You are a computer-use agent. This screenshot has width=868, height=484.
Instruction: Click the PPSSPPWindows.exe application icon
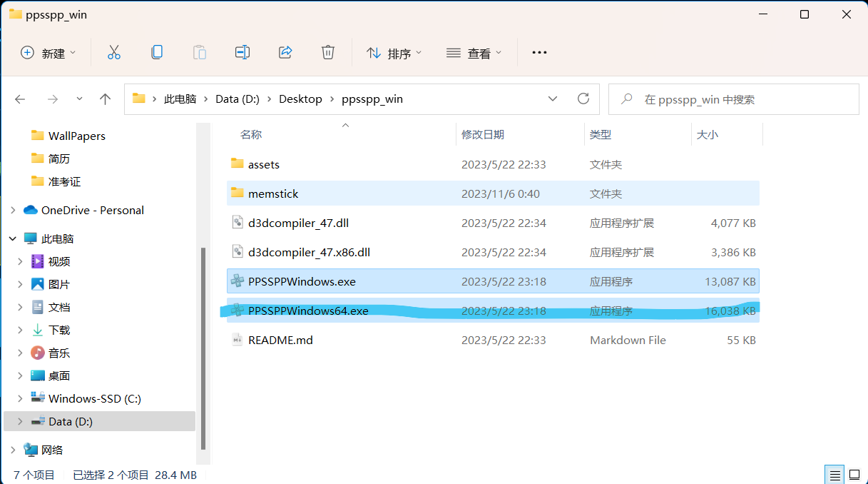(238, 281)
